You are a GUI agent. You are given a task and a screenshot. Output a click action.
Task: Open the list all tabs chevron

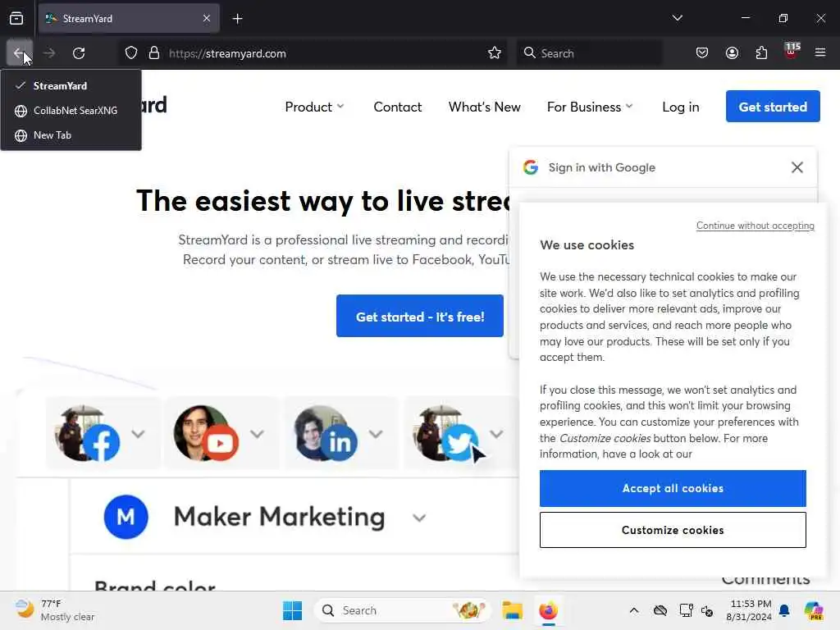pyautogui.click(x=678, y=18)
